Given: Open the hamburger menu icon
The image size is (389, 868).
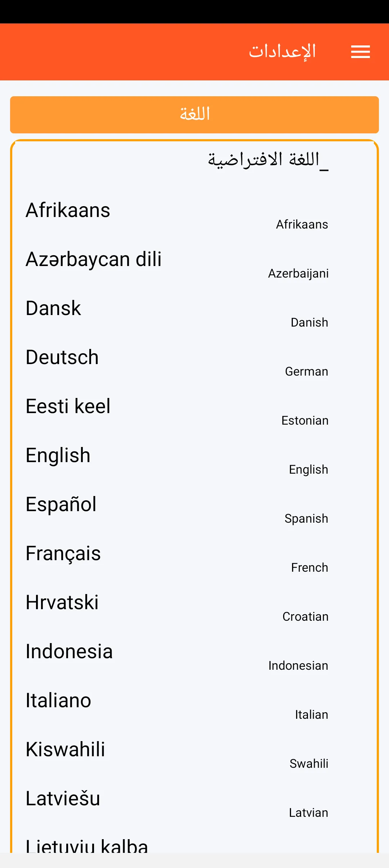Looking at the screenshot, I should point(361,52).
